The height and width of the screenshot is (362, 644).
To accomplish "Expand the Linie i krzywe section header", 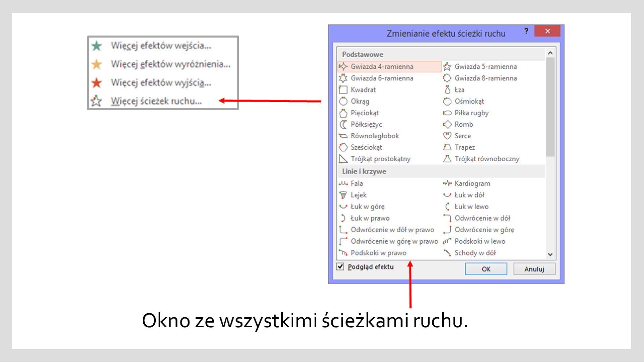I will click(364, 171).
